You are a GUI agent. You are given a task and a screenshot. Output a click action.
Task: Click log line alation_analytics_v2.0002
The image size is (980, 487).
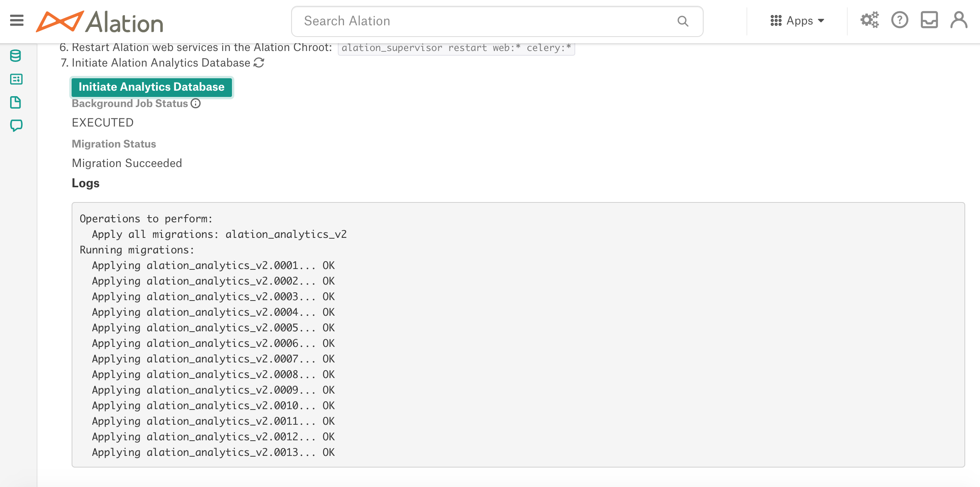point(213,281)
